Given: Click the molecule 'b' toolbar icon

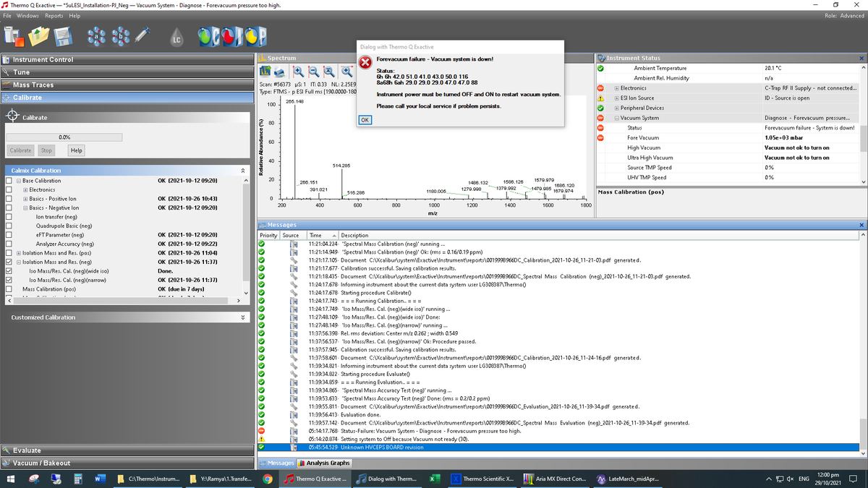Looking at the screenshot, I should (x=120, y=35).
